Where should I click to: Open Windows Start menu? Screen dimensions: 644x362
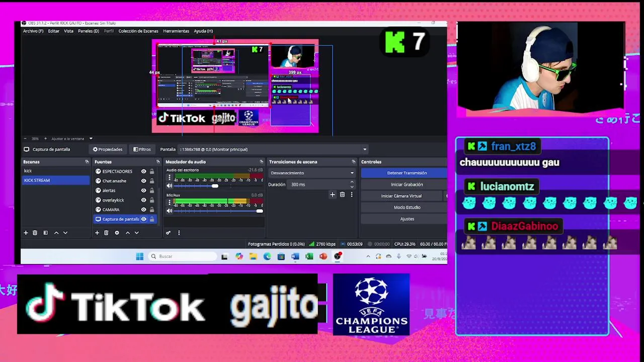coord(139,256)
